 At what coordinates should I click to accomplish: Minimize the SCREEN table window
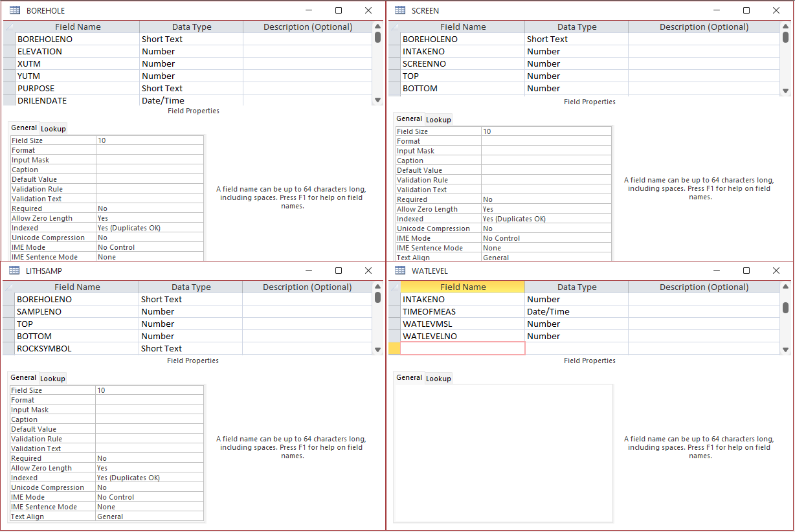coord(717,10)
